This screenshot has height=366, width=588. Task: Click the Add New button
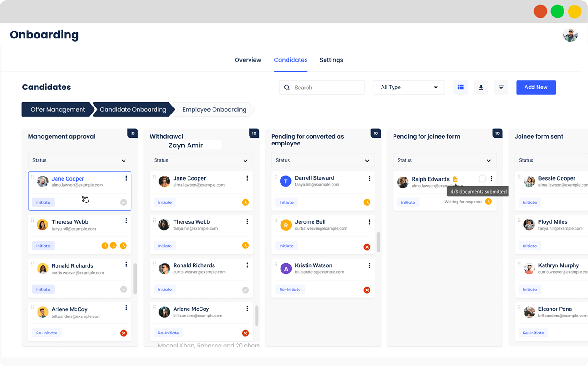536,87
